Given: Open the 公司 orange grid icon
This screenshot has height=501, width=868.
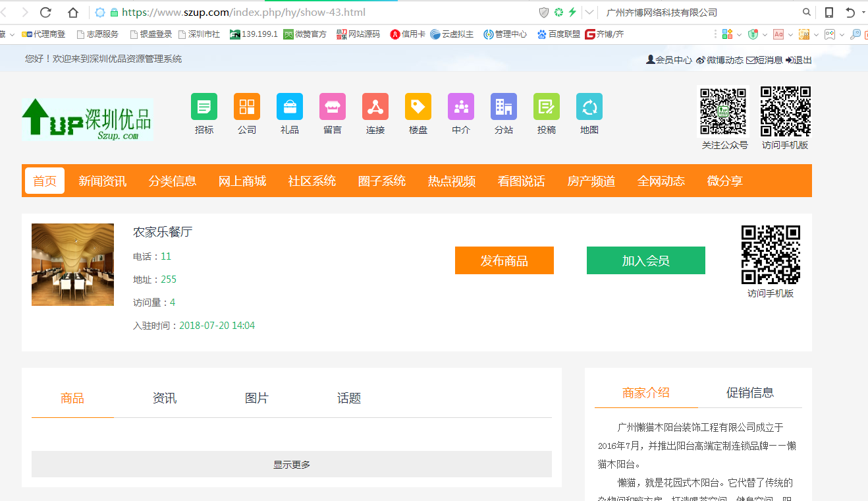Looking at the screenshot, I should pos(247,107).
